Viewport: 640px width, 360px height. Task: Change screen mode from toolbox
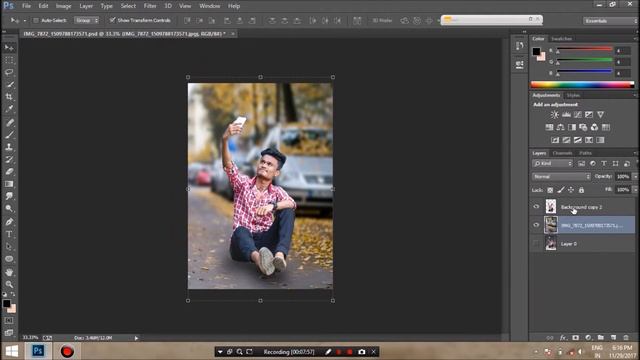pos(9,332)
